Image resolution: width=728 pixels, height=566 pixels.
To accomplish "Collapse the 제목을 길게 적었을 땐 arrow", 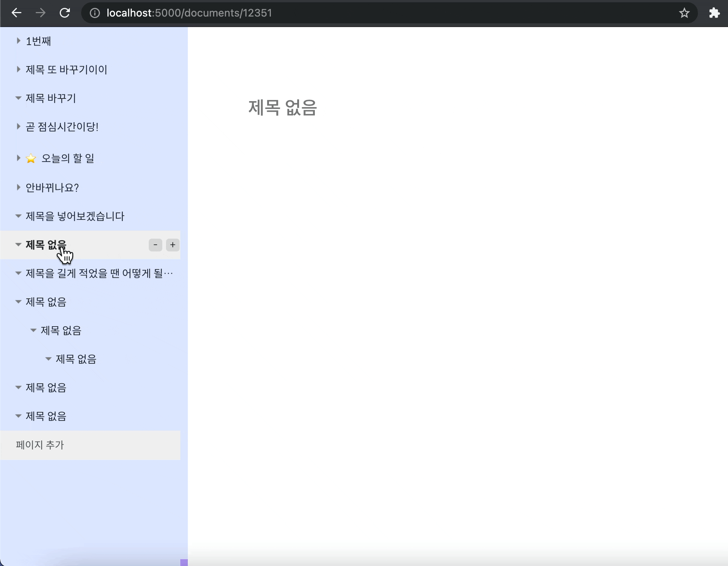I will 18,273.
